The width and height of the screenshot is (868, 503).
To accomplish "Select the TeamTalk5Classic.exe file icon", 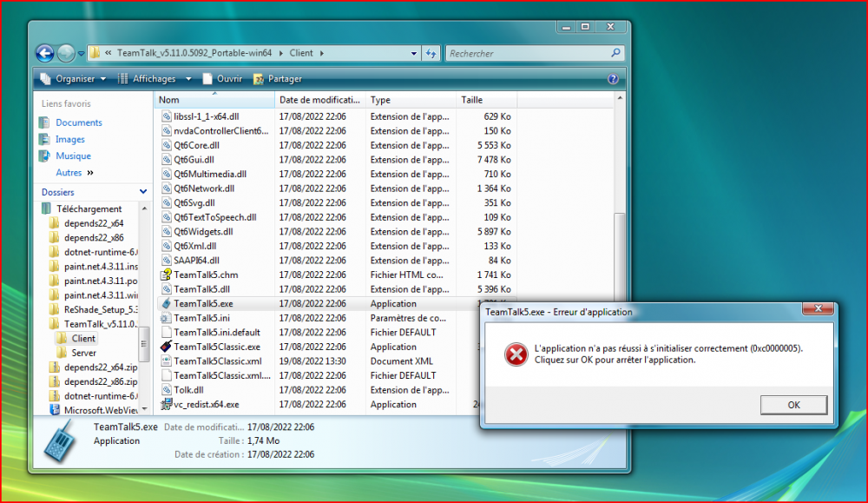I will click(167, 347).
